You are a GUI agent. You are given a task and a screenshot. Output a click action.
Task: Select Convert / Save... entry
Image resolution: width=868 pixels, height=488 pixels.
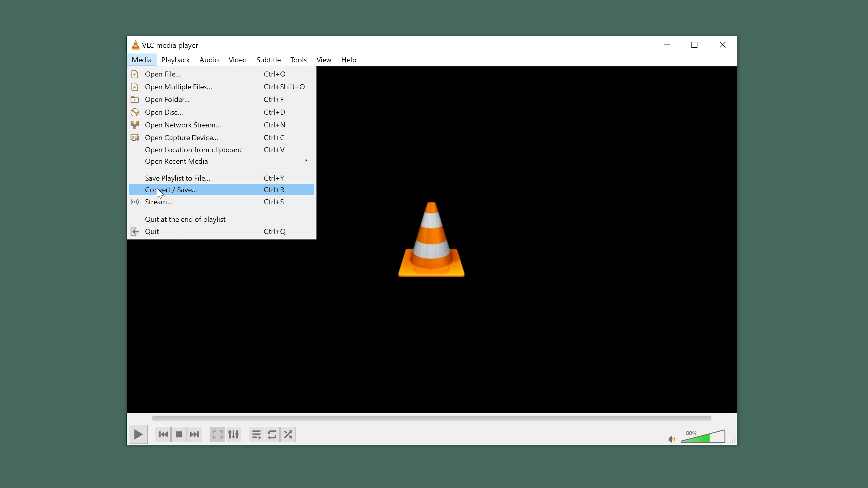pyautogui.click(x=221, y=190)
